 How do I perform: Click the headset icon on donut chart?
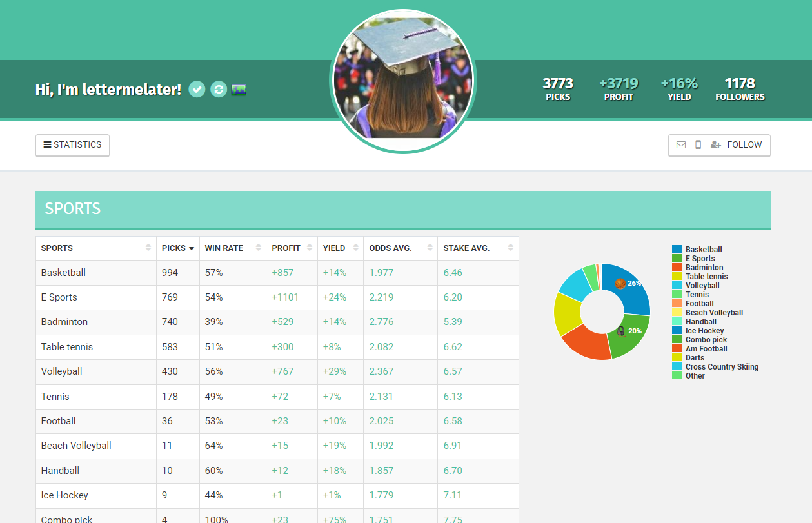tap(620, 331)
